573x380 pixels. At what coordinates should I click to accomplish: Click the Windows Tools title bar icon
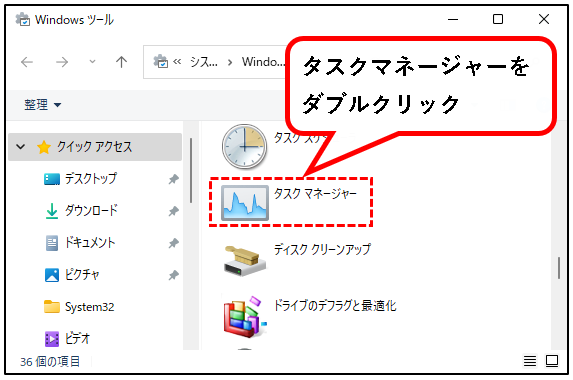click(x=23, y=19)
